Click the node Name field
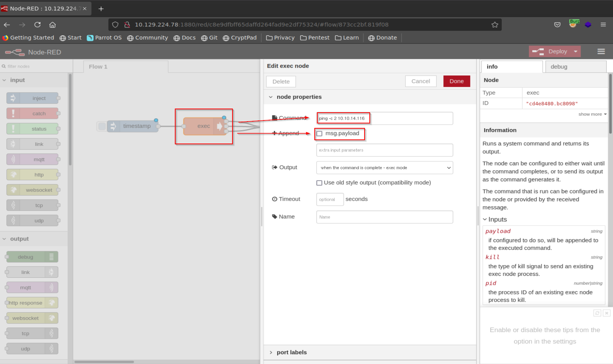 point(385,217)
